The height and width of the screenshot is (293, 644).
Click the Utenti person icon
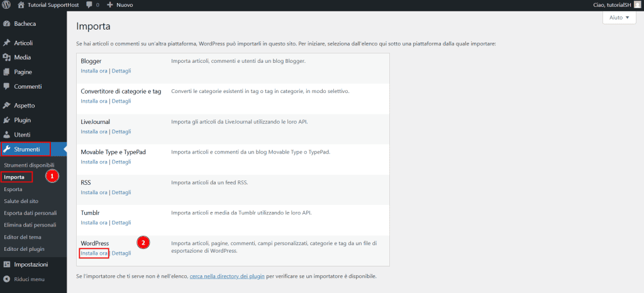(6, 135)
